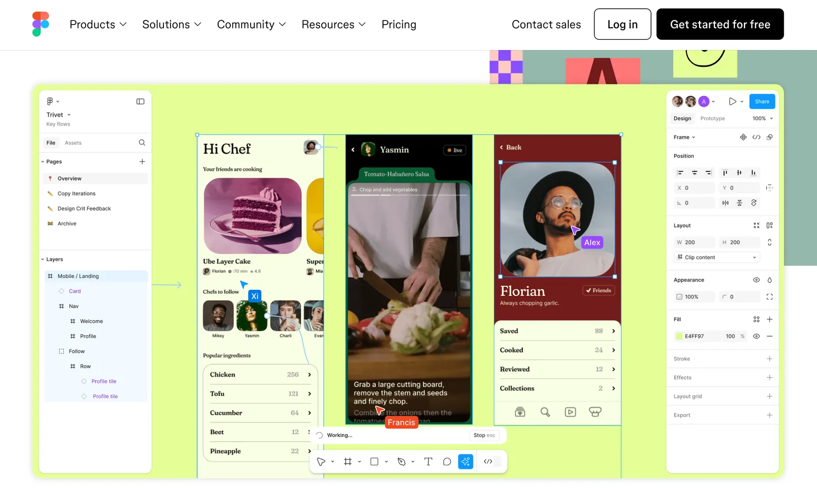Screen dimensions: 817x504
Task: Open the Clip content dropdown
Action: click(716, 257)
